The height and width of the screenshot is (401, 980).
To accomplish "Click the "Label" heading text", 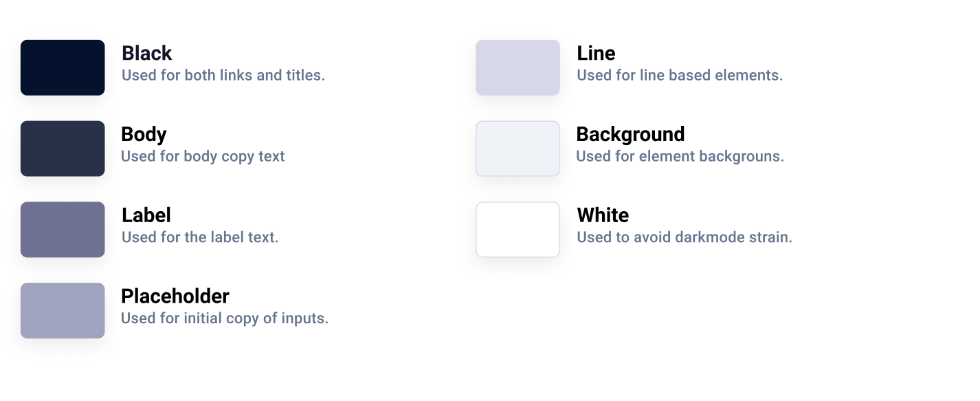I will point(146,215).
